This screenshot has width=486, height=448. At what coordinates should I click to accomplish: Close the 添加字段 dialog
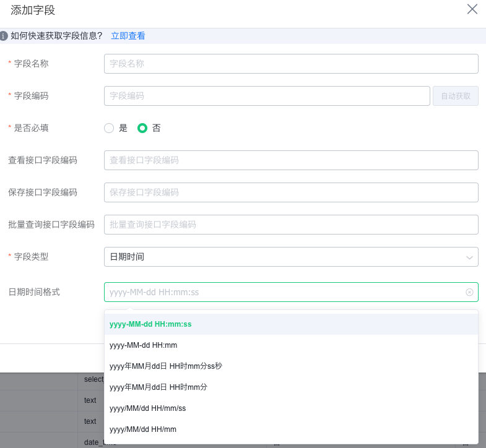pos(472,9)
